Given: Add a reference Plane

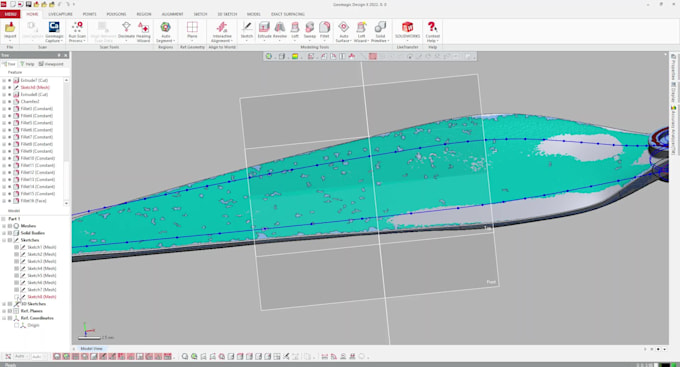Looking at the screenshot, I should click(x=192, y=31).
